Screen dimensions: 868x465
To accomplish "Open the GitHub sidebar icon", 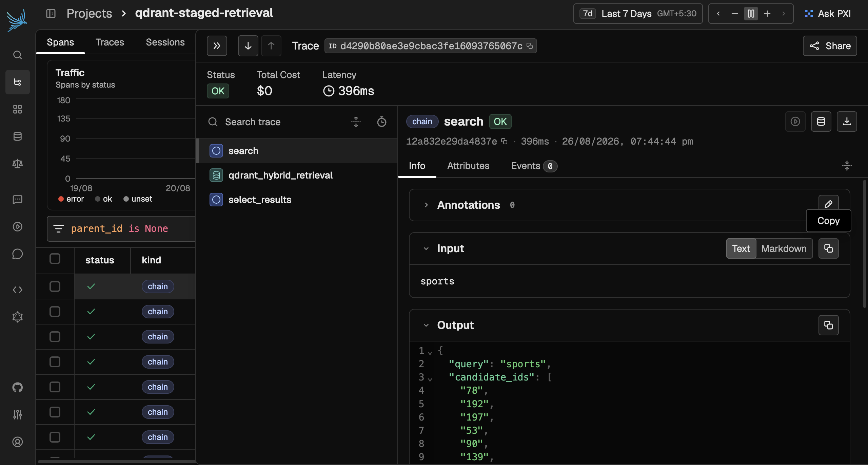I will (x=18, y=387).
